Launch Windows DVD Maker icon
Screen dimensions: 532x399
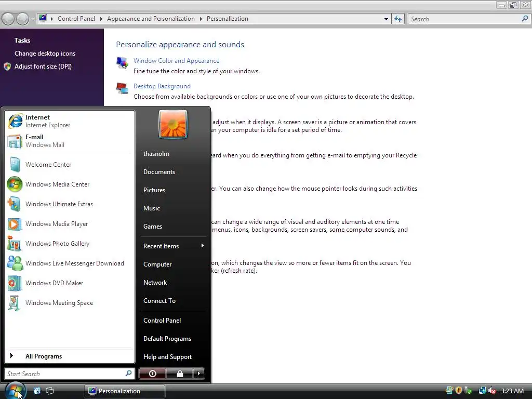tap(15, 283)
